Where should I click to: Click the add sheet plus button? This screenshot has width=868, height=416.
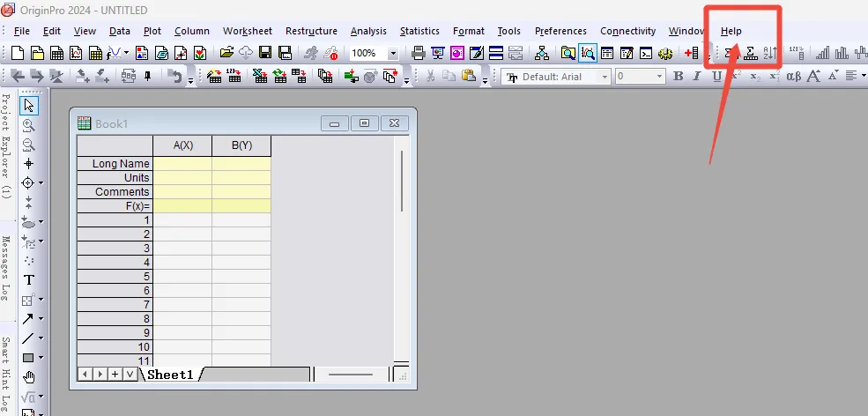pyautogui.click(x=115, y=375)
